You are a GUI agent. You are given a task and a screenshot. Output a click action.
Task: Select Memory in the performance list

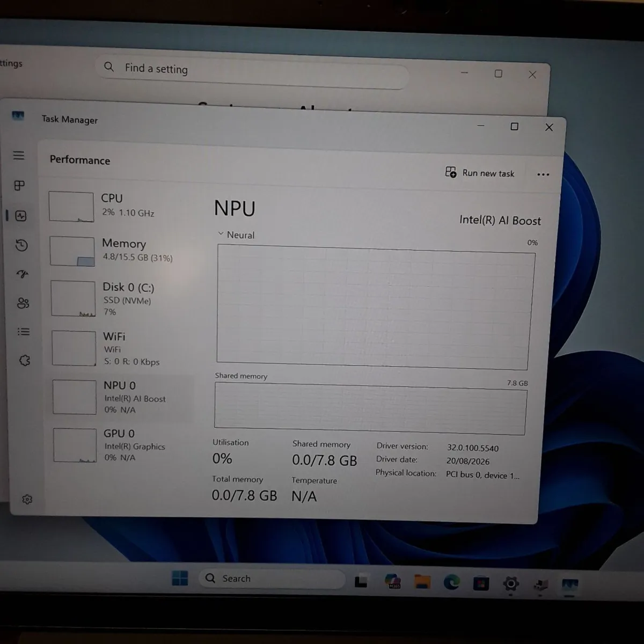click(120, 251)
